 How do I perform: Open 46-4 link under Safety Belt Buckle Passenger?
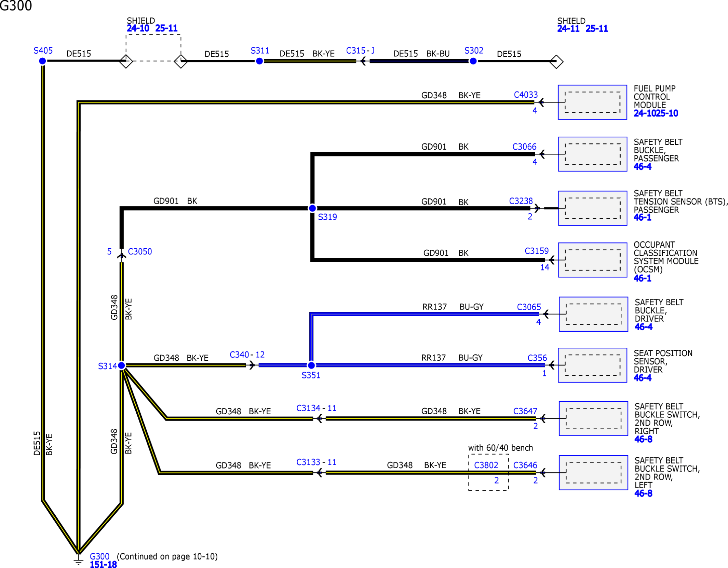coord(643,167)
